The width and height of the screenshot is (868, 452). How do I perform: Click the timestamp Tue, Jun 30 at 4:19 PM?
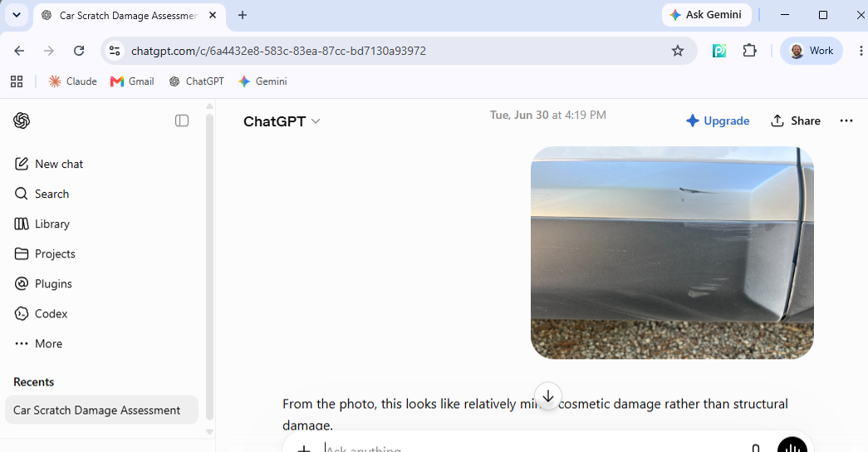click(548, 115)
